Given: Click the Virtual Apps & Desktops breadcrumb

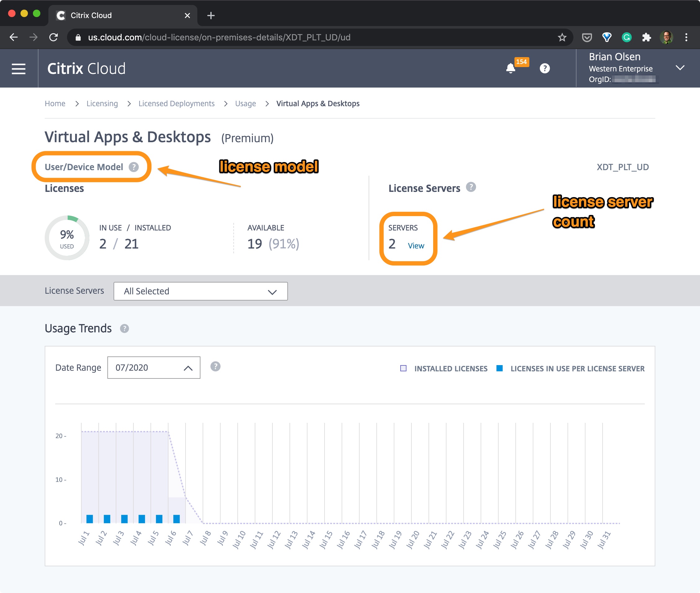Looking at the screenshot, I should click(x=318, y=103).
